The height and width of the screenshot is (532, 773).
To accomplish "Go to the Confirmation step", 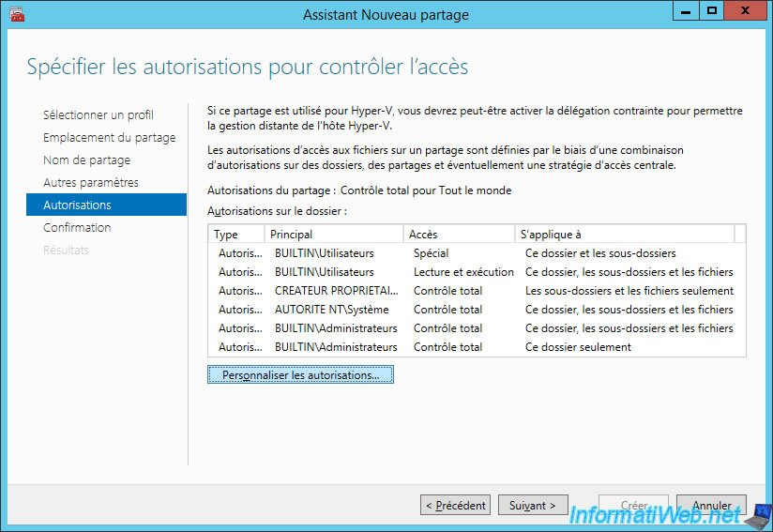I will tap(77, 227).
